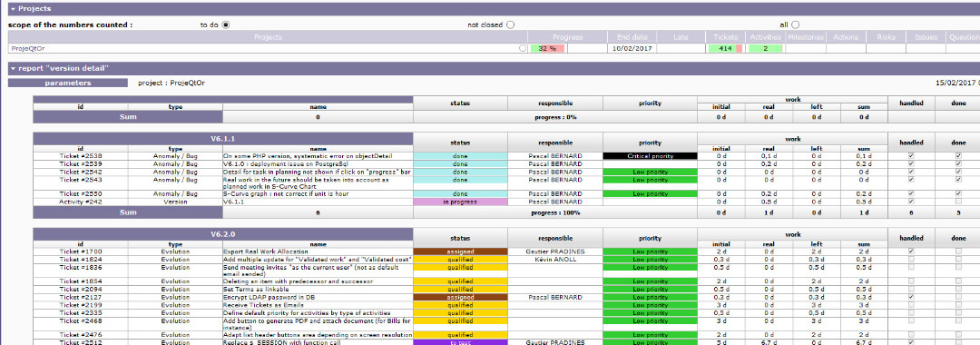Select the V6.2.0 version header
This screenshot has width=980, height=345.
pyautogui.click(x=222, y=233)
